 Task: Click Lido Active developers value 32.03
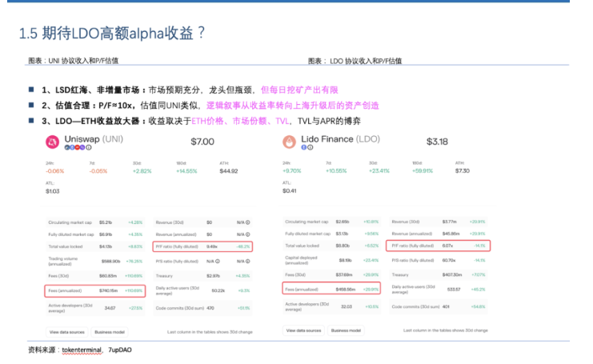point(347,306)
